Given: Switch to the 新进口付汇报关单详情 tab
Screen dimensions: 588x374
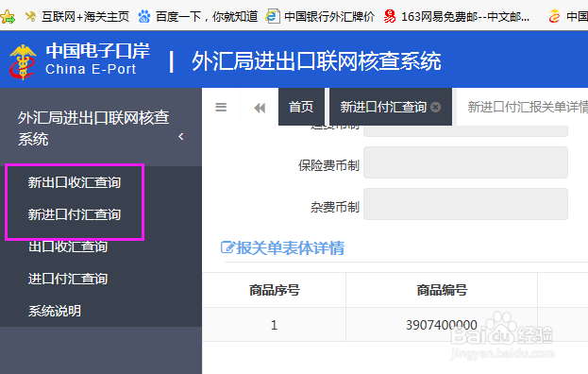Looking at the screenshot, I should click(528, 107).
